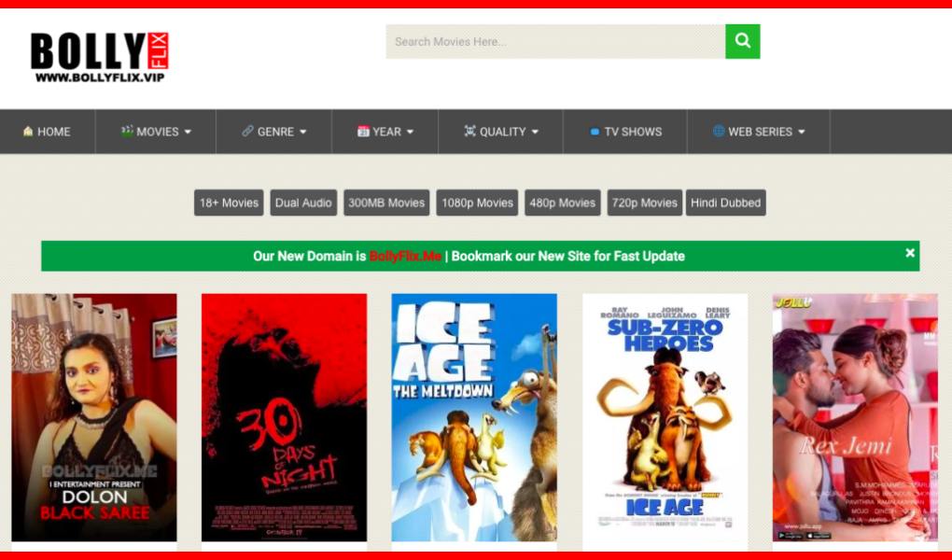Open the WEB SERIES menu label
This screenshot has height=560, width=952.
click(x=760, y=132)
